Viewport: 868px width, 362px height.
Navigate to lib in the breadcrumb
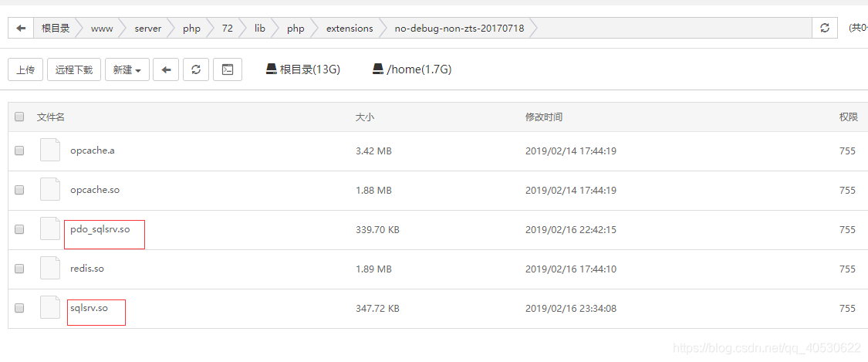tap(259, 29)
